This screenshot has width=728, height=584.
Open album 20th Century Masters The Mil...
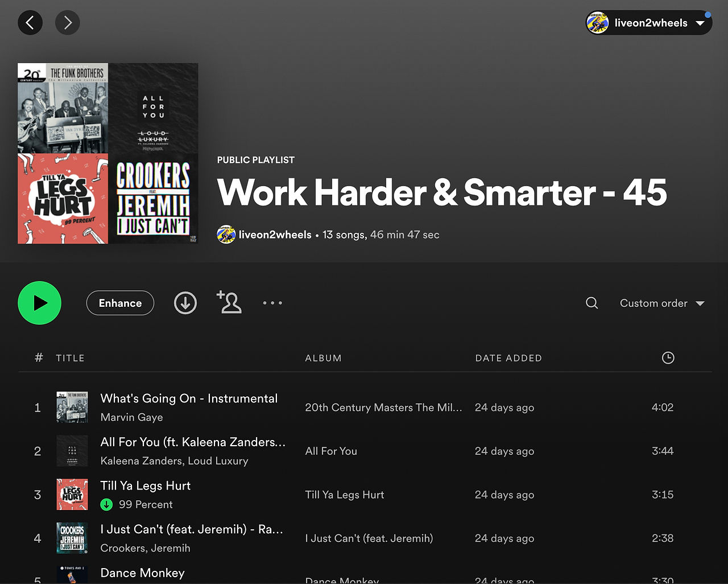coord(383,408)
